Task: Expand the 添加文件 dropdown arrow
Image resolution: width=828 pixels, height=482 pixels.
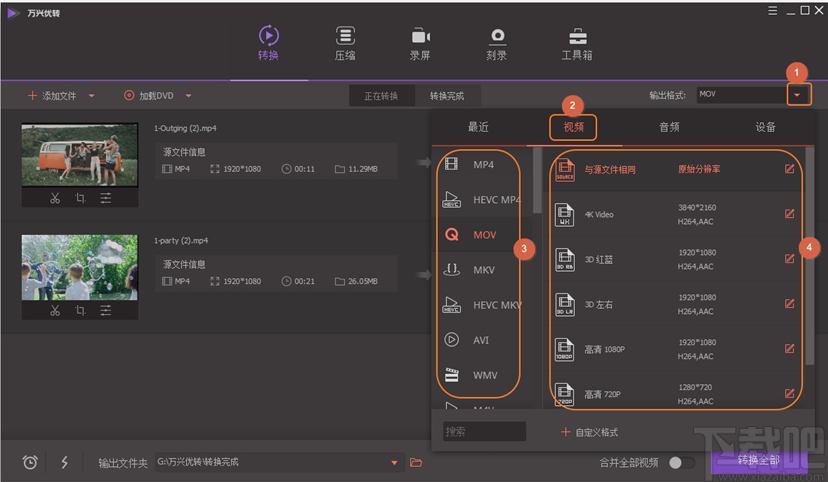Action: tap(92, 96)
